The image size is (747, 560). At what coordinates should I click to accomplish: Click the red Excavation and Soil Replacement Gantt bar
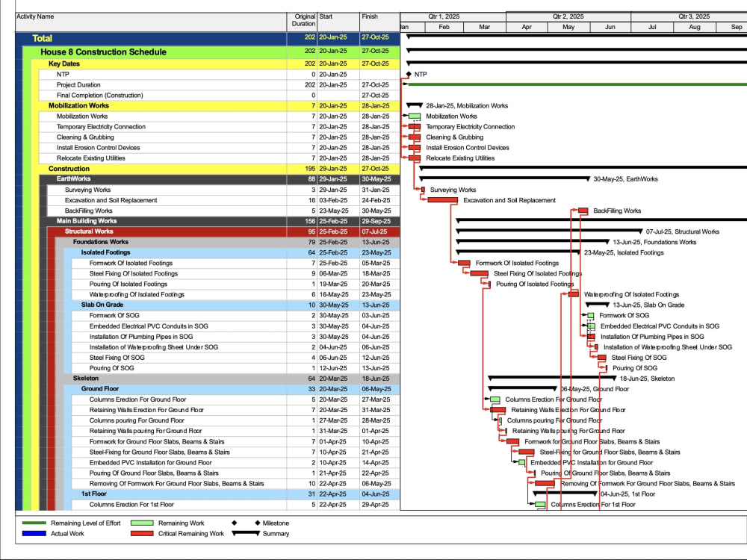tap(442, 200)
